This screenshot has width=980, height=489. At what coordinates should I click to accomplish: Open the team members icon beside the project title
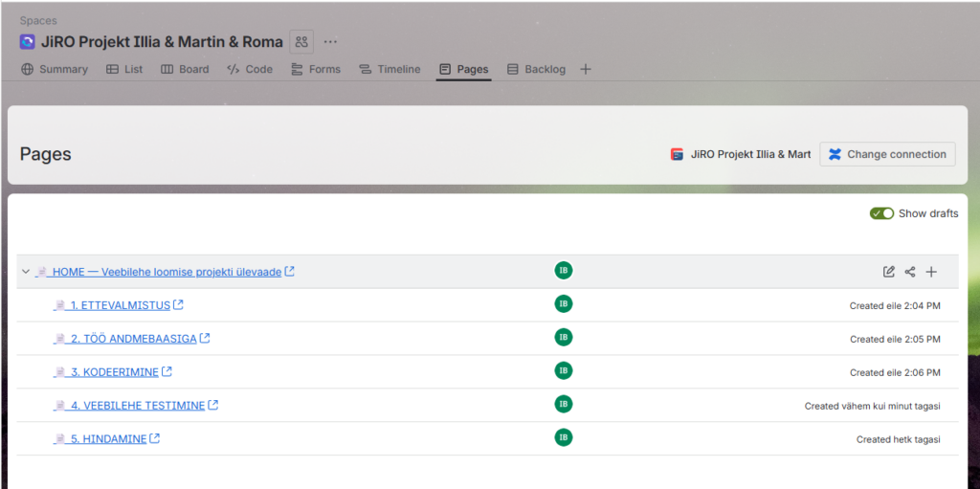point(301,42)
